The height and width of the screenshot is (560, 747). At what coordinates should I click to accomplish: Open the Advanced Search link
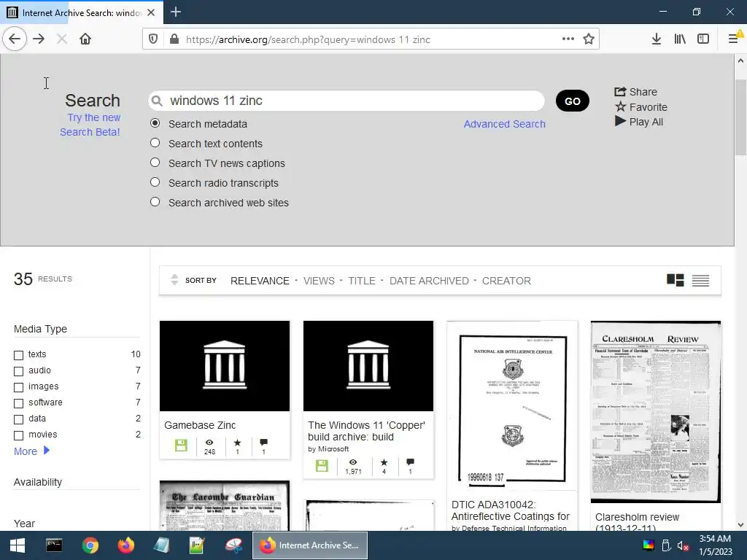pyautogui.click(x=505, y=124)
